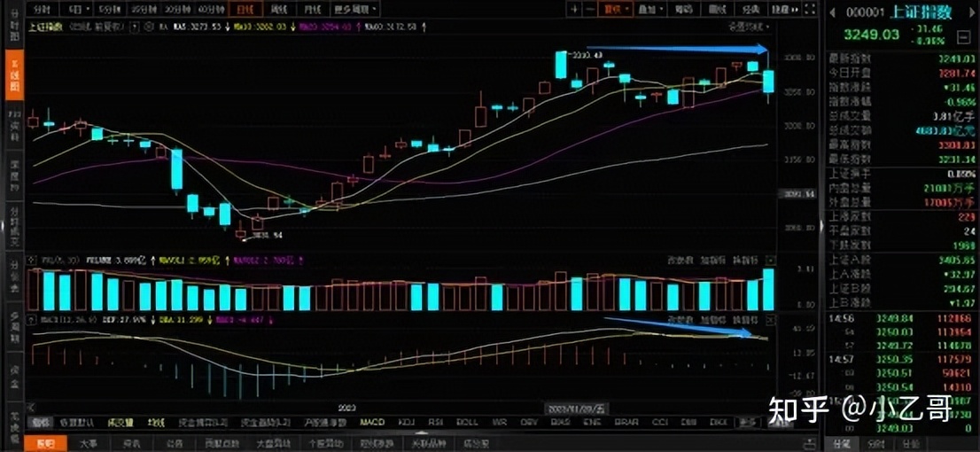Open the 大事 bottom tab
The height and width of the screenshot is (452, 980).
[88, 444]
